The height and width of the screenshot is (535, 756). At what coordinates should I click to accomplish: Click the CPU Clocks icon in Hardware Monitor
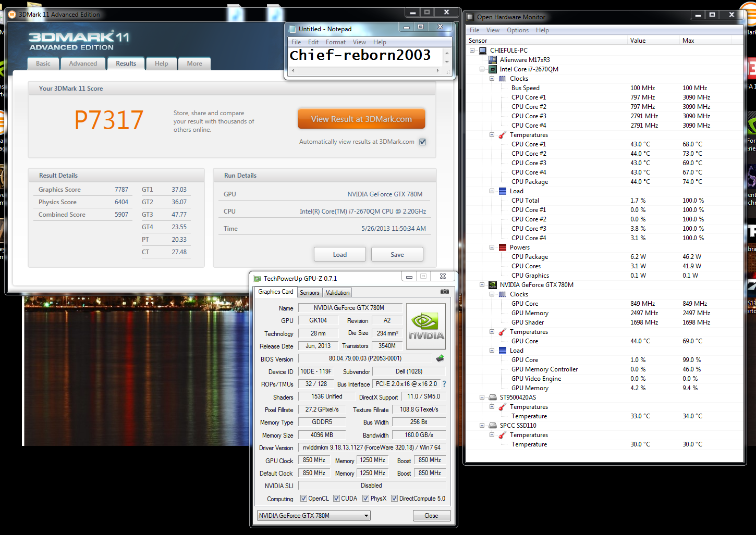click(503, 79)
